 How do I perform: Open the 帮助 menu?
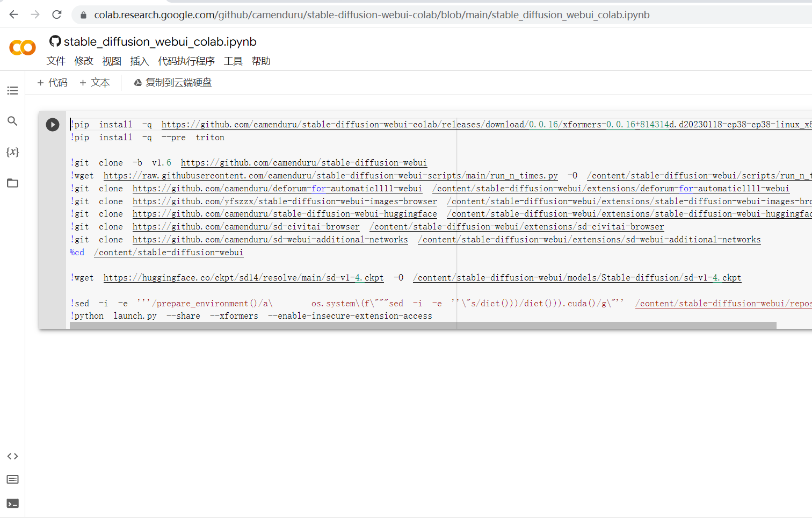(x=261, y=61)
